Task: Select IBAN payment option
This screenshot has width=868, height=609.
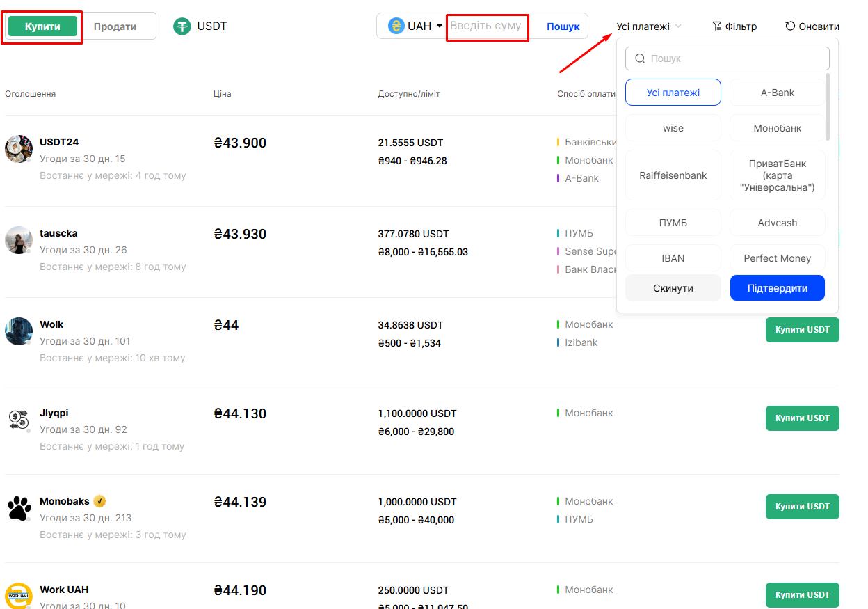Action: tap(673, 258)
